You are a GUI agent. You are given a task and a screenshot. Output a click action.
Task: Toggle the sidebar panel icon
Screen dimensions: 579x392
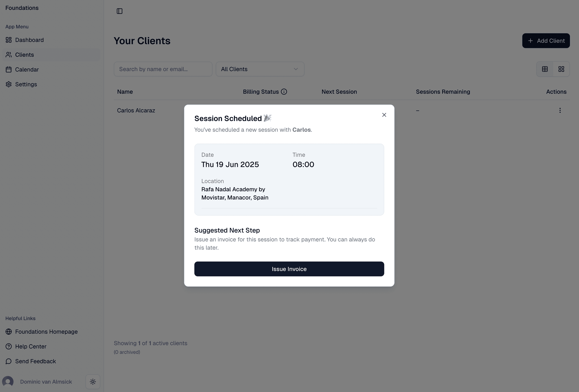tap(120, 11)
